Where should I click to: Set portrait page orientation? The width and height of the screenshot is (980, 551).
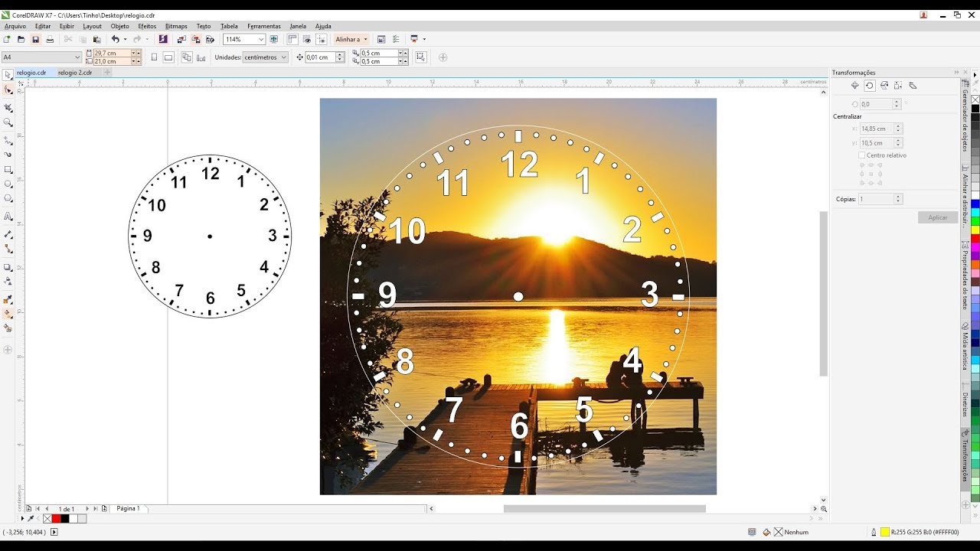tap(154, 57)
